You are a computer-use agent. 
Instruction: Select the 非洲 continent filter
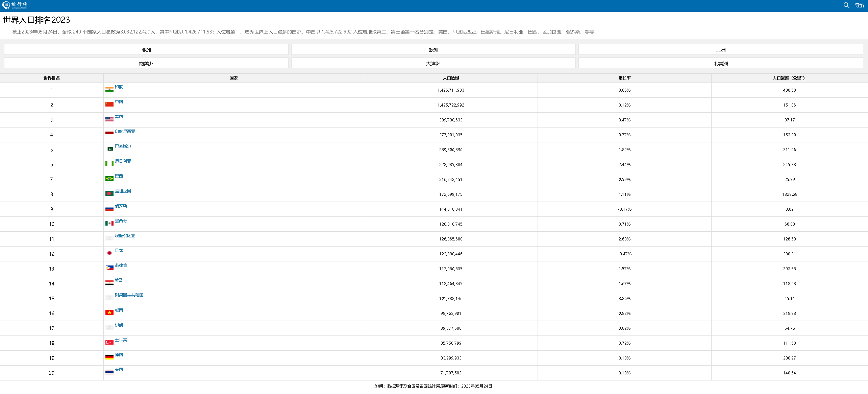click(720, 50)
